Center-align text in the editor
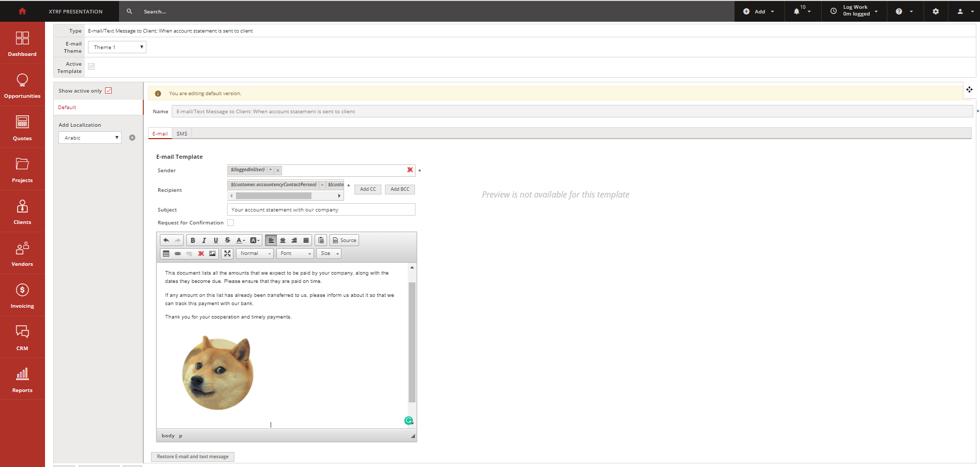This screenshot has width=980, height=467. pyautogui.click(x=283, y=240)
